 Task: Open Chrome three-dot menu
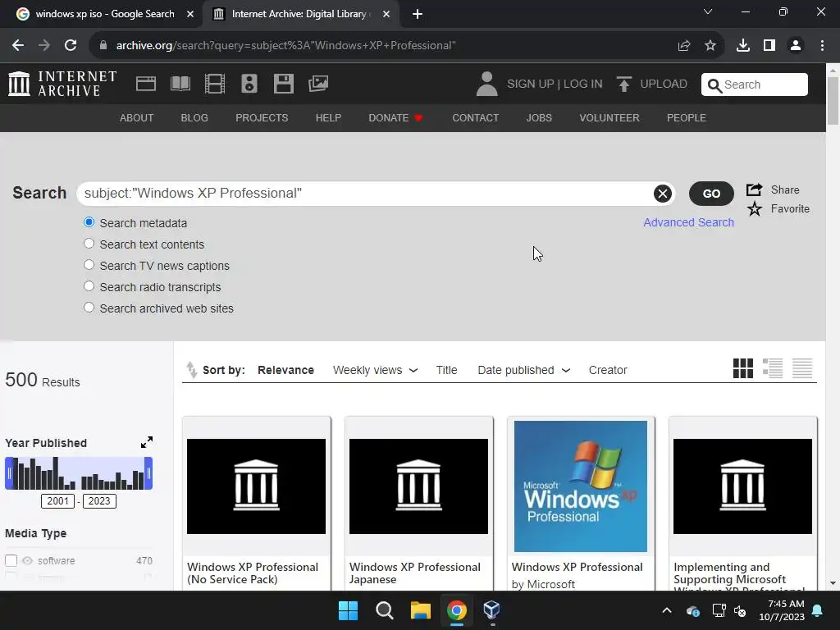[x=822, y=46]
